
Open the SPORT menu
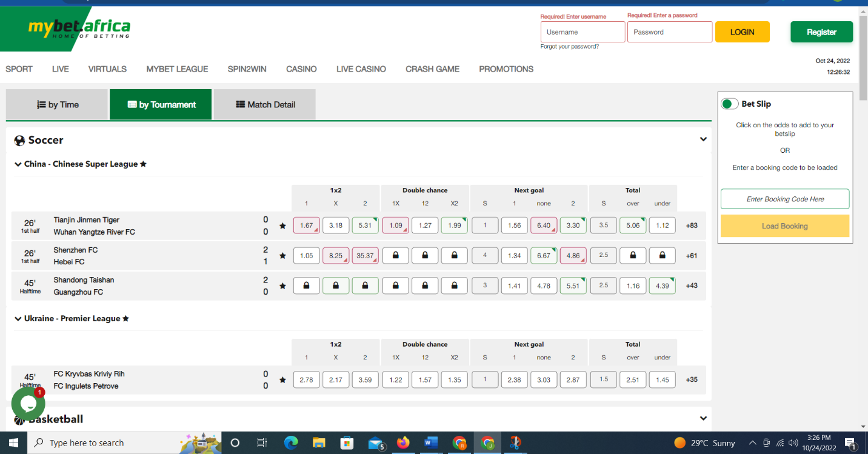(19, 69)
